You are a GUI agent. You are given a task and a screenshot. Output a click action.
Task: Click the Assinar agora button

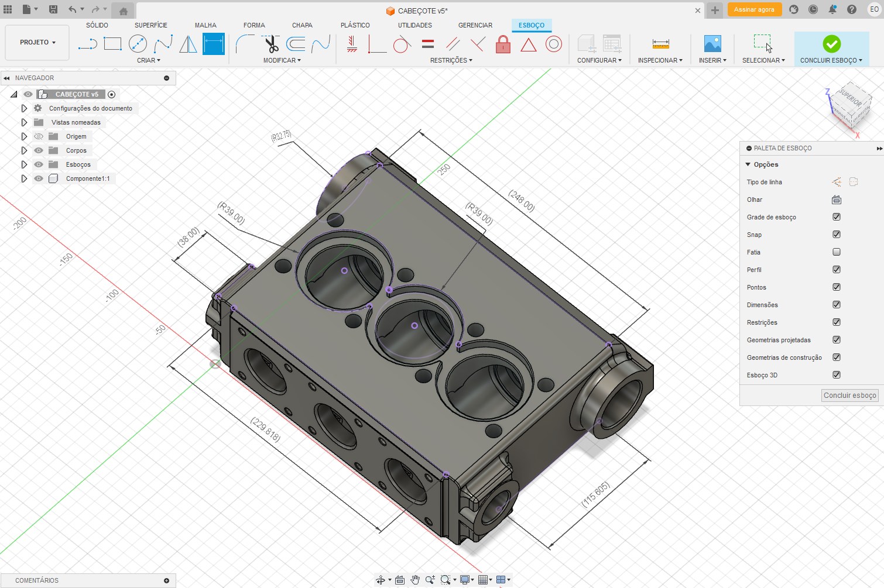click(x=754, y=9)
